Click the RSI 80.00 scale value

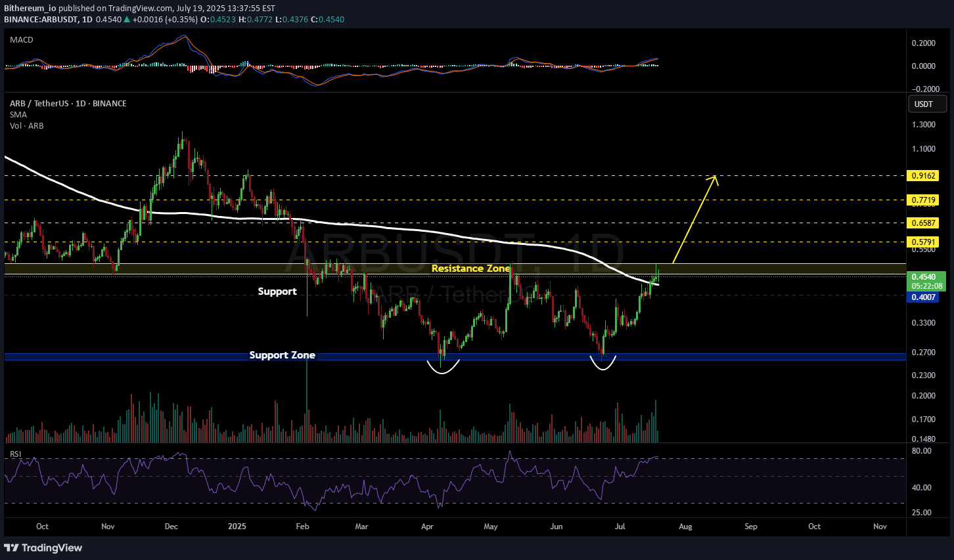(922, 451)
